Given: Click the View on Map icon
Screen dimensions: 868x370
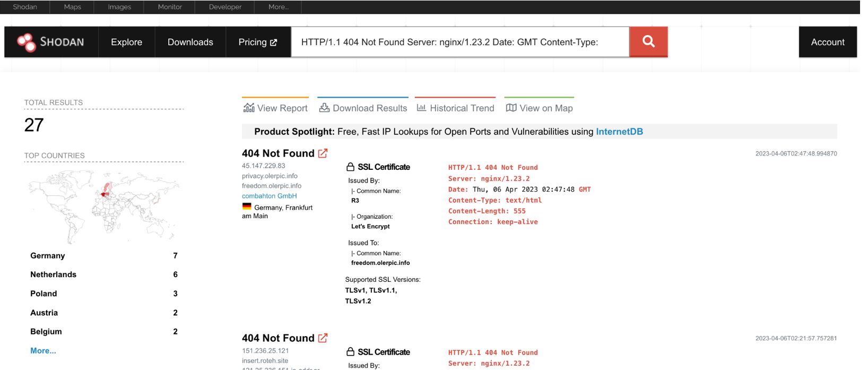Looking at the screenshot, I should (511, 108).
